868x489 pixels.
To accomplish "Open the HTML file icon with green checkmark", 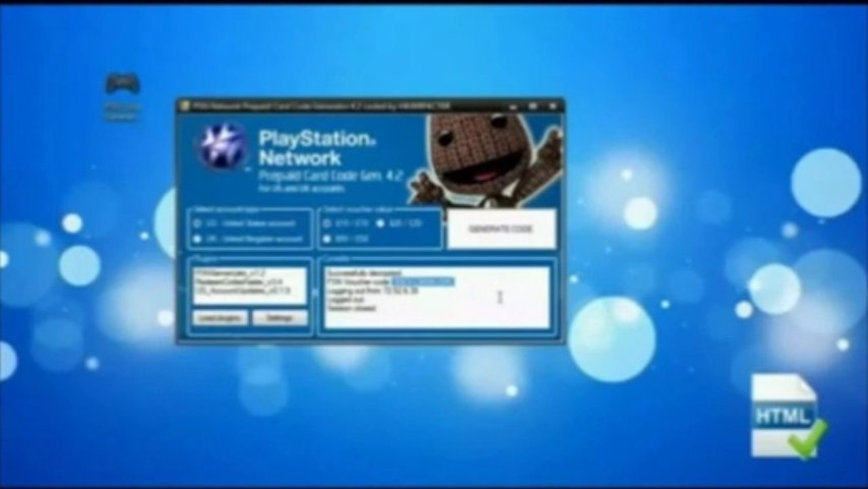I will click(x=789, y=416).
